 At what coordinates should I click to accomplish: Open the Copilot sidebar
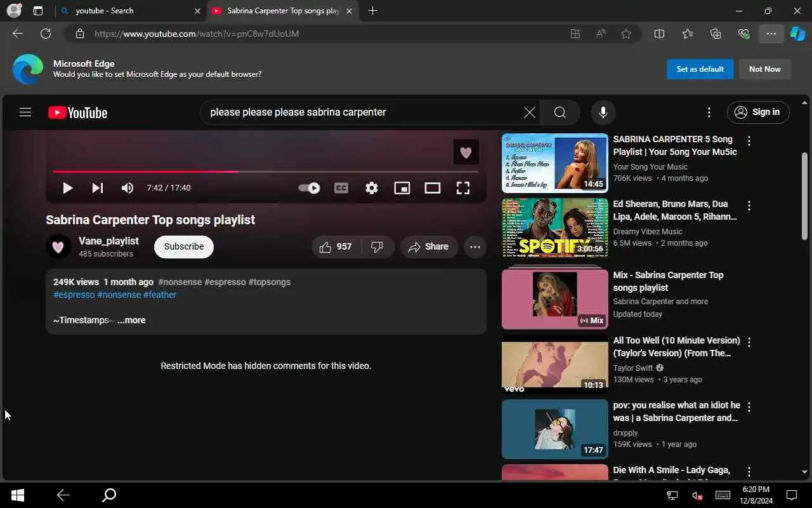(797, 34)
